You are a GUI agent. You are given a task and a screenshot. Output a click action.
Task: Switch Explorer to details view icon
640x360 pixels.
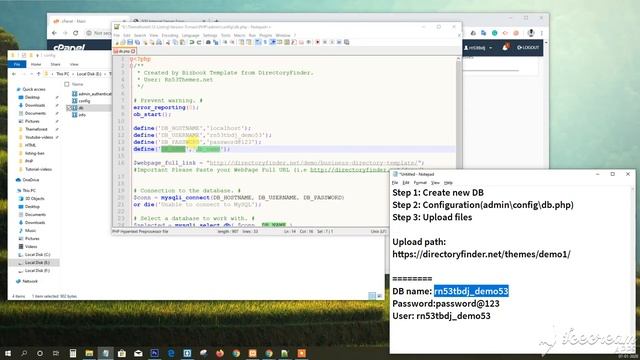372,296
